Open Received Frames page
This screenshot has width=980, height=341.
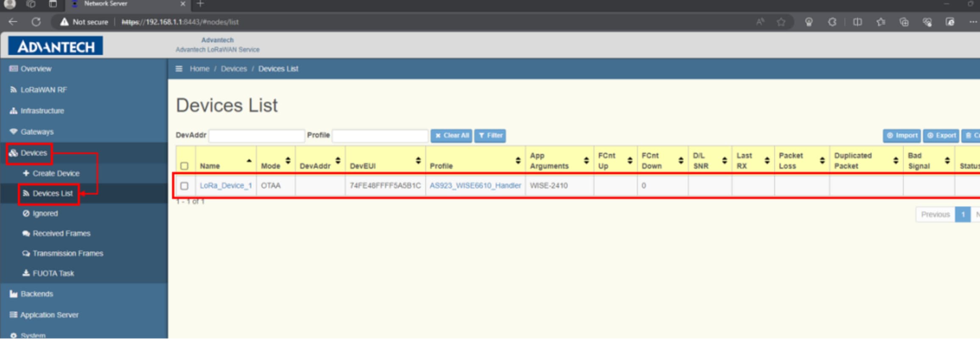coord(56,234)
